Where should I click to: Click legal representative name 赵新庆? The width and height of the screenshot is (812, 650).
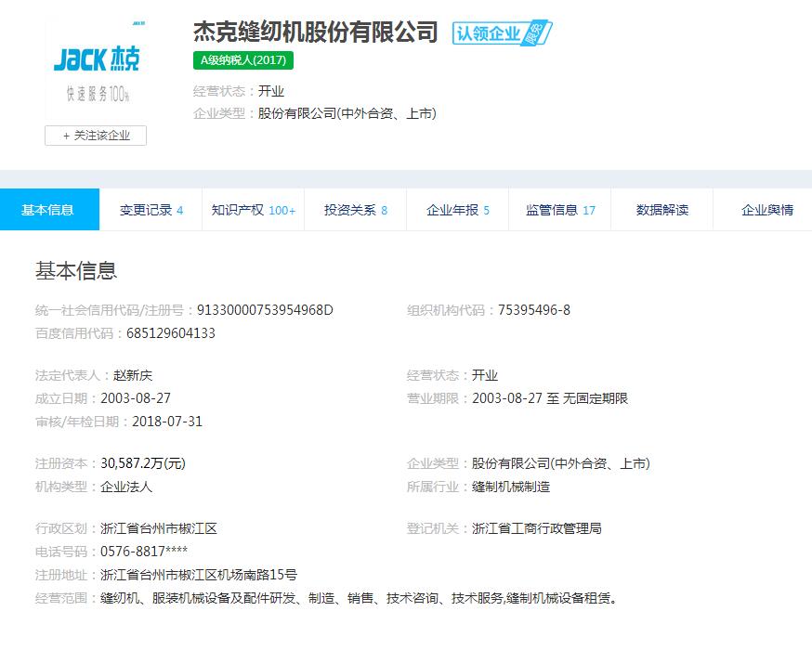133,375
